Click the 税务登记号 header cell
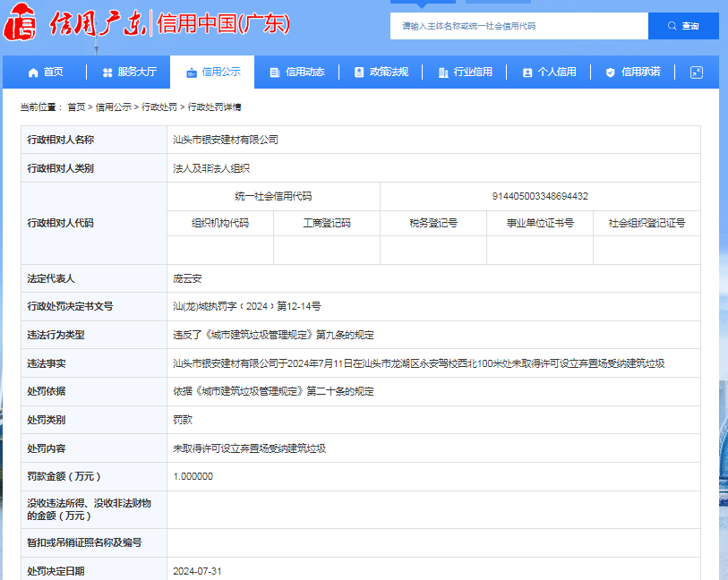This screenshot has height=580, width=728. (433, 223)
